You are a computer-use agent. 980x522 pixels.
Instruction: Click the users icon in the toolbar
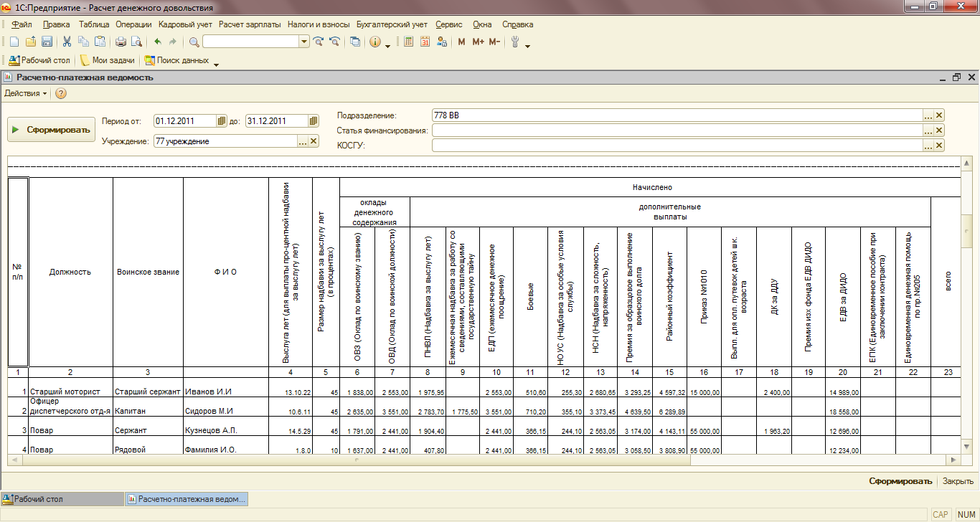pyautogui.click(x=442, y=42)
